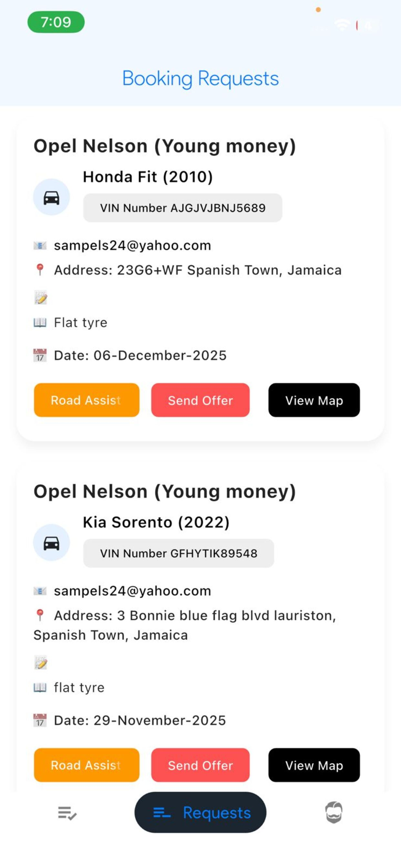Click View Map for the Kia Sorento request
This screenshot has height=868, width=401.
click(x=314, y=765)
